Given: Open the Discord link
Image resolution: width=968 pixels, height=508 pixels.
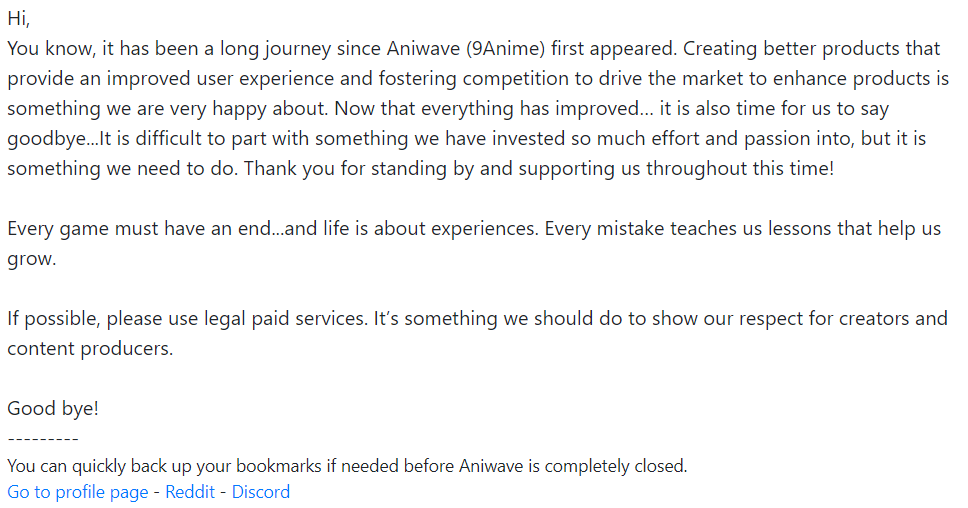Looking at the screenshot, I should pyautogui.click(x=261, y=492).
